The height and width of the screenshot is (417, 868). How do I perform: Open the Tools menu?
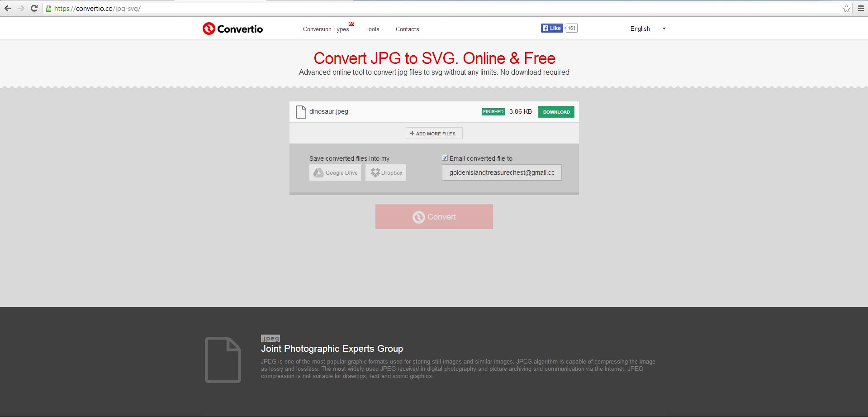tap(372, 29)
